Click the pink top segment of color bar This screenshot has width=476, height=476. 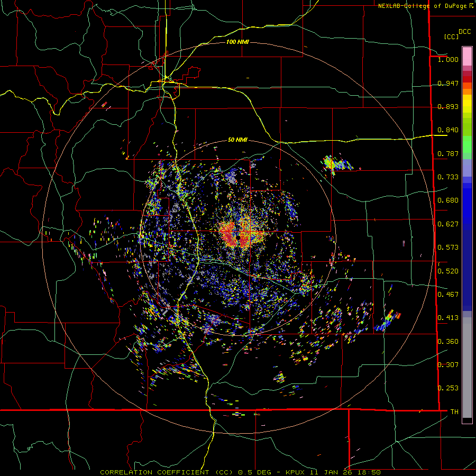point(467,56)
